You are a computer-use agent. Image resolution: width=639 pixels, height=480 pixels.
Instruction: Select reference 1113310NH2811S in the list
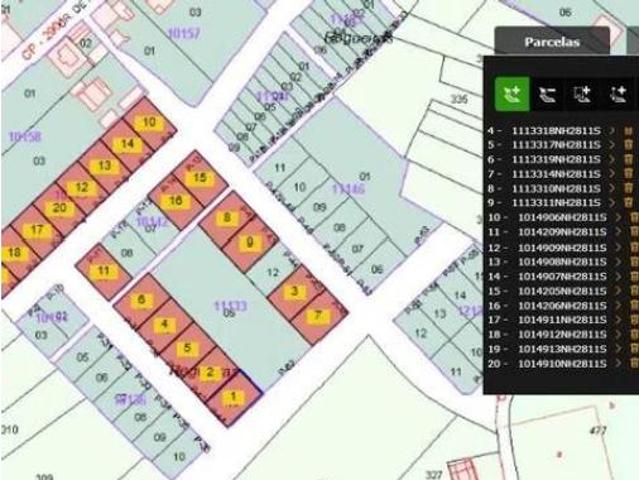coord(556,189)
